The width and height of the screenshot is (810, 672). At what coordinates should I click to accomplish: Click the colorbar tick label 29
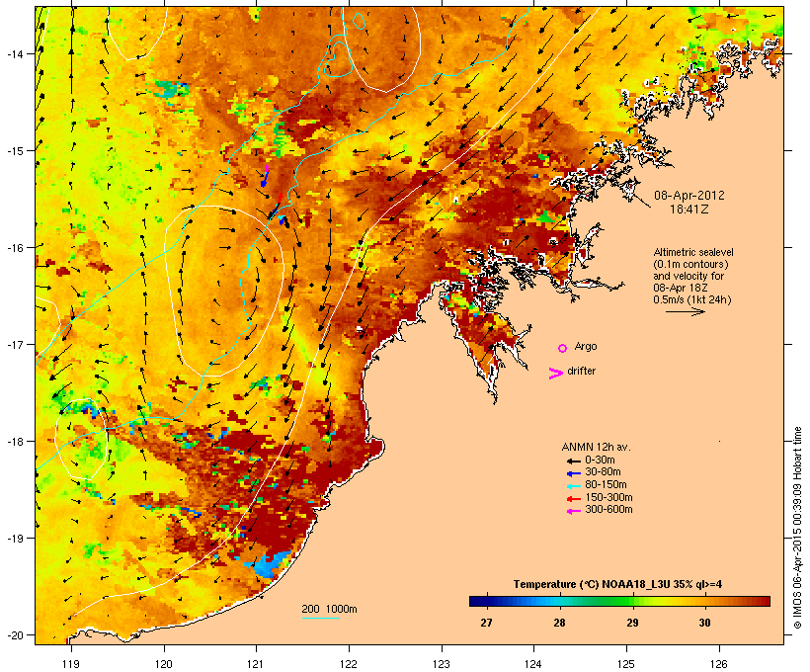point(632,623)
